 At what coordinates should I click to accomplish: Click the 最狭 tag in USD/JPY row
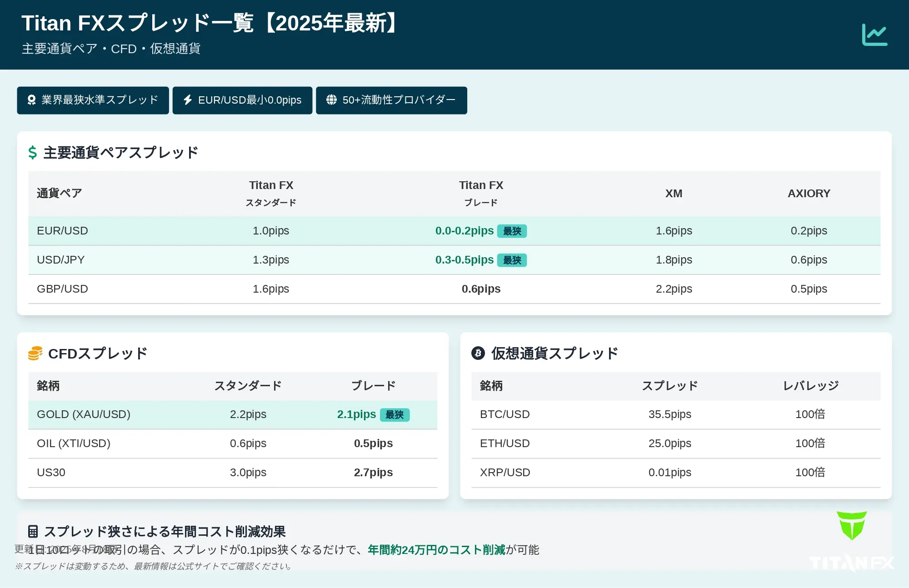(512, 260)
